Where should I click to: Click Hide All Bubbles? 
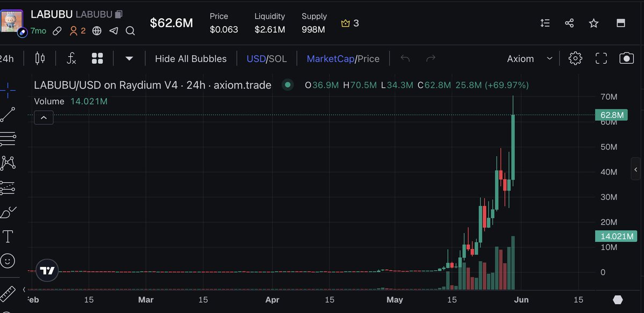191,59
